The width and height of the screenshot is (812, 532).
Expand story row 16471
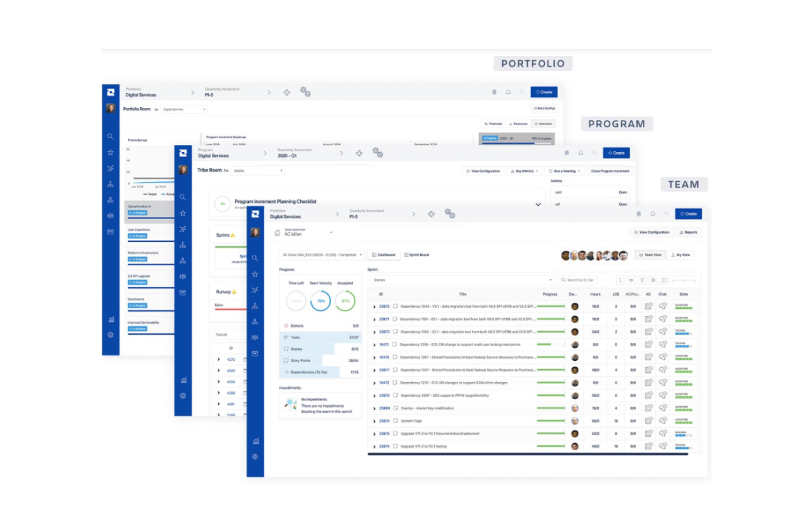375,345
